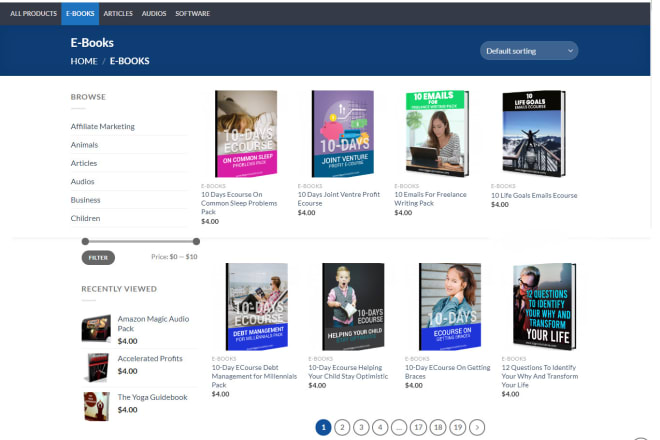Click 'Accelerated Profits' link
The width and height of the screenshot is (660, 440).
150,358
